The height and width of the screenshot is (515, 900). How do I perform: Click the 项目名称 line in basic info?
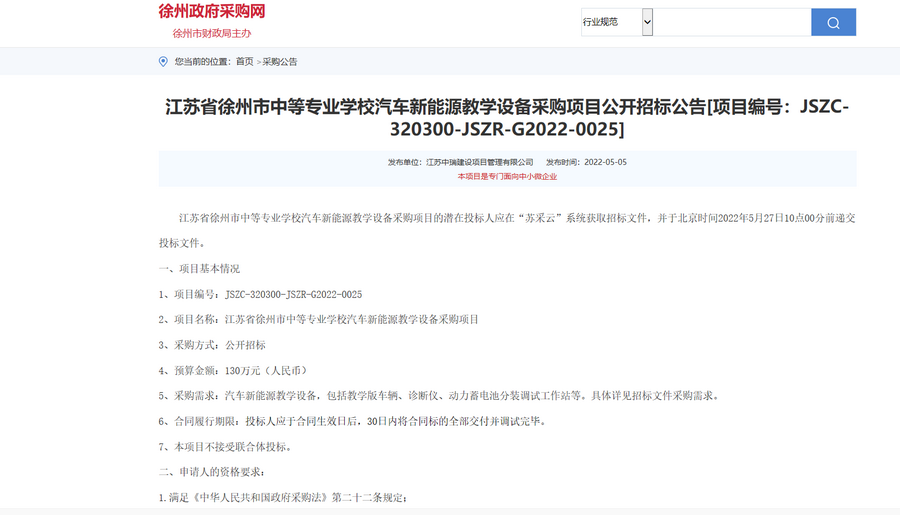tap(319, 320)
